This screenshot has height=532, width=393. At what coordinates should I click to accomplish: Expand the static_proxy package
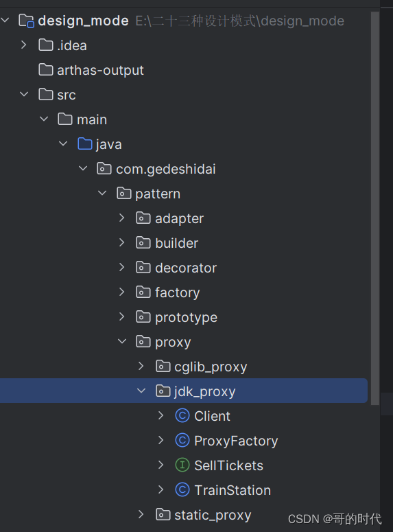click(141, 515)
